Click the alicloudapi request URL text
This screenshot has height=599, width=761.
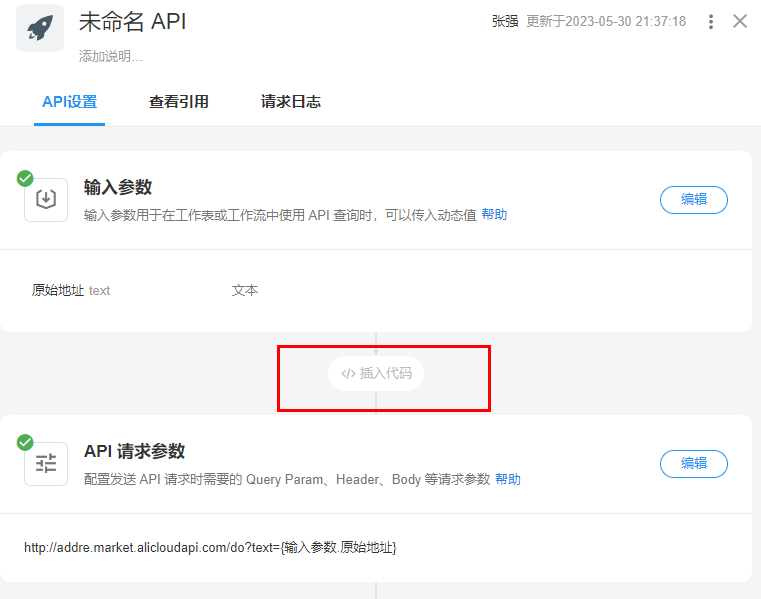(x=210, y=548)
